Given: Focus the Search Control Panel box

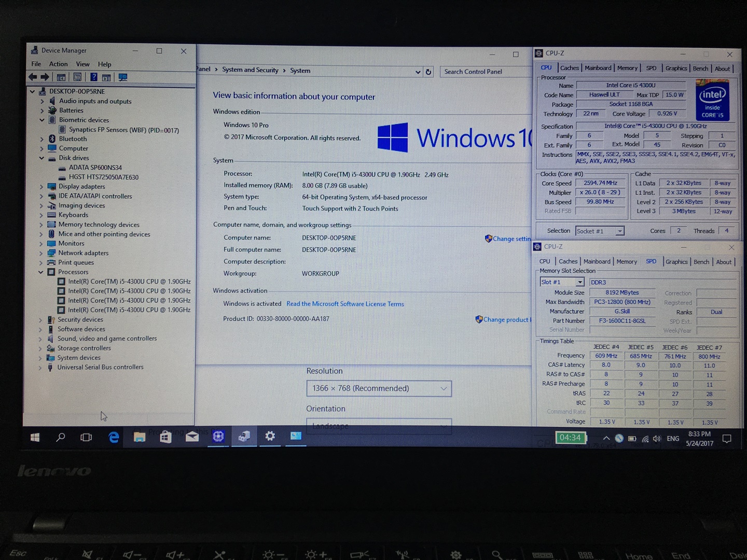Looking at the screenshot, I should [x=486, y=72].
